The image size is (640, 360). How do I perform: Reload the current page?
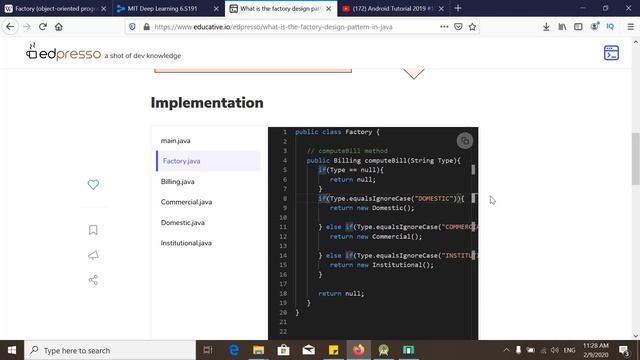(x=42, y=27)
